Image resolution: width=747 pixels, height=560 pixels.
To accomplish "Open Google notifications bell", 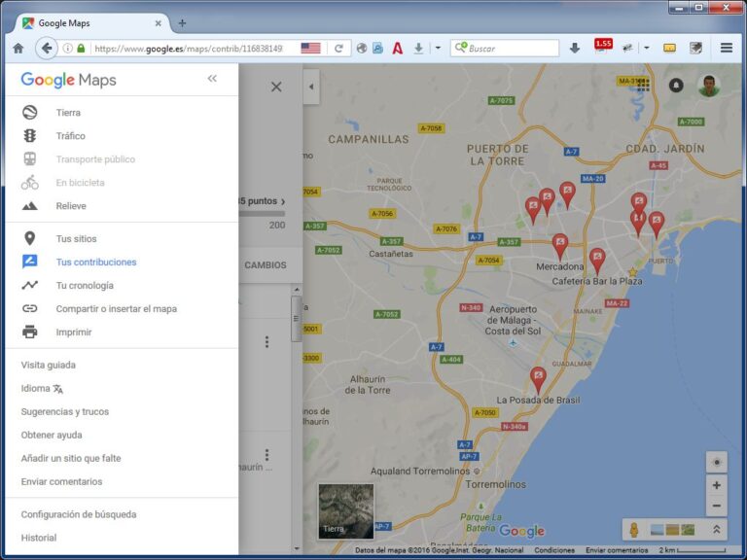I will click(x=676, y=86).
